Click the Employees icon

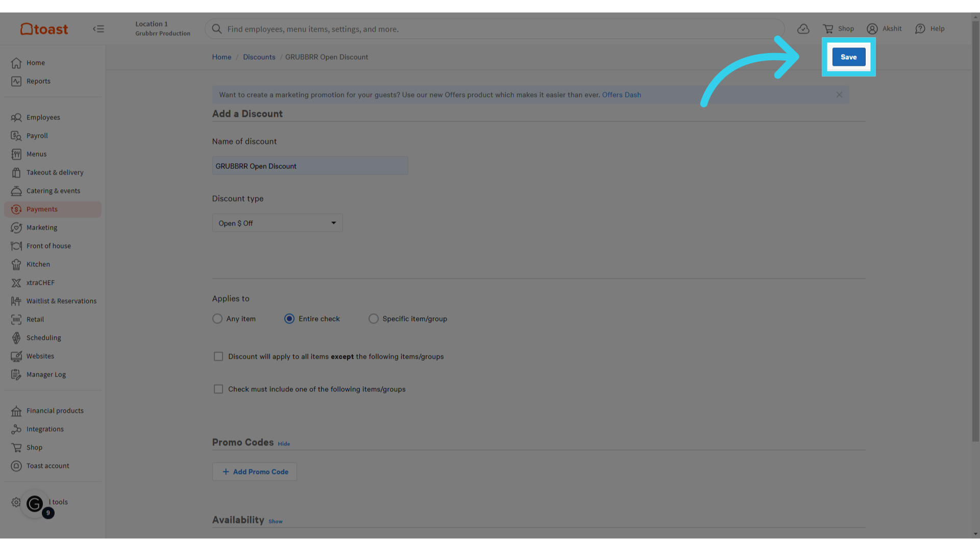(x=16, y=117)
